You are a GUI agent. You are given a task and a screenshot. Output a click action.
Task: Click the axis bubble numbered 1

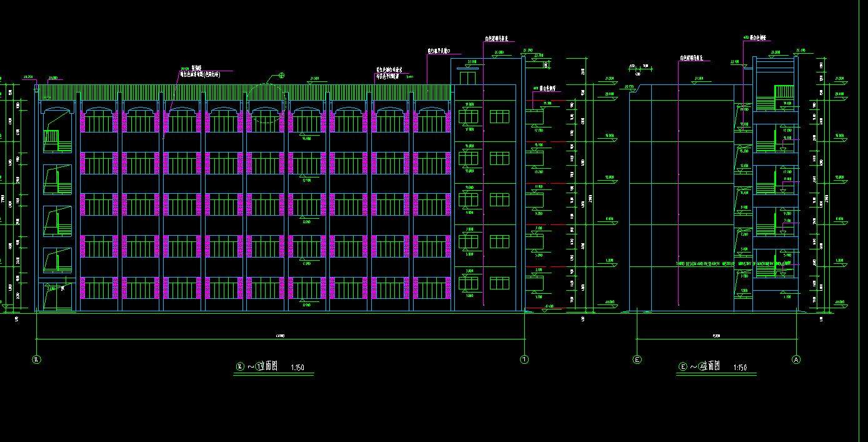coord(524,359)
